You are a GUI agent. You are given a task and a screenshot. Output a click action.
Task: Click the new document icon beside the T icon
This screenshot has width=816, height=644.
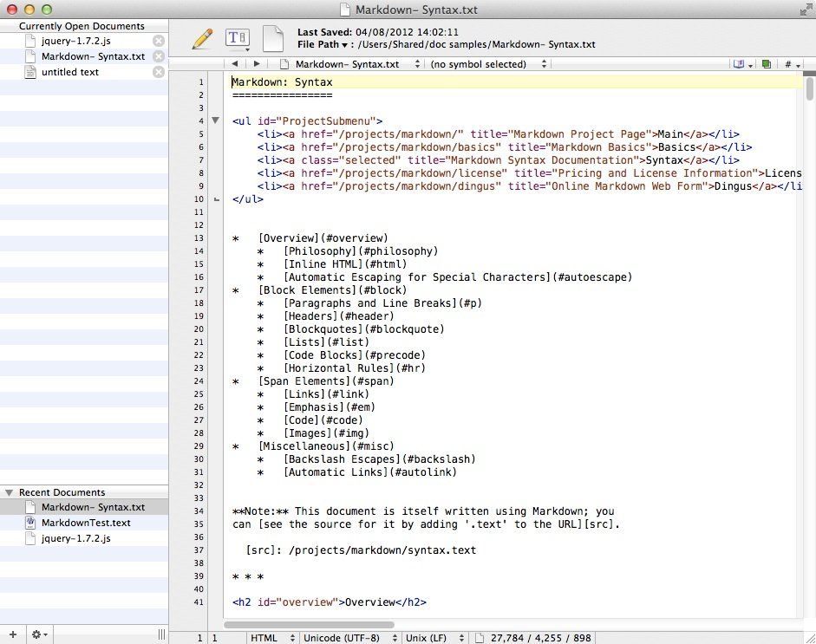(271, 37)
